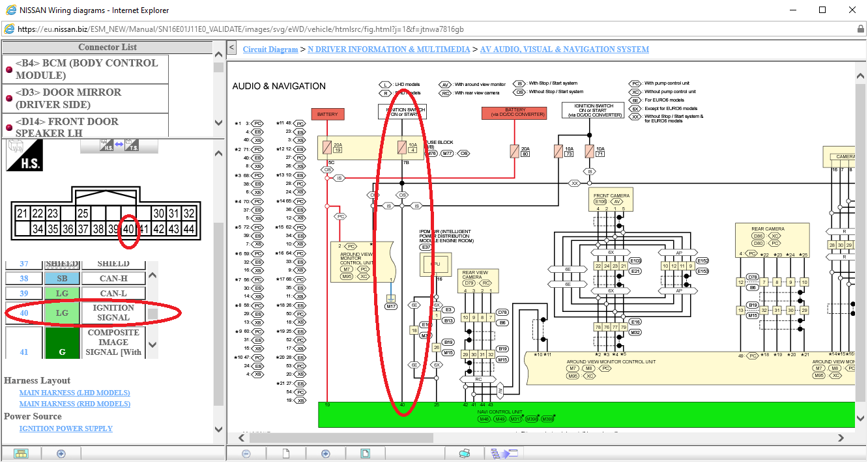
Task: Click pin number 38 link in table
Action: click(x=24, y=279)
